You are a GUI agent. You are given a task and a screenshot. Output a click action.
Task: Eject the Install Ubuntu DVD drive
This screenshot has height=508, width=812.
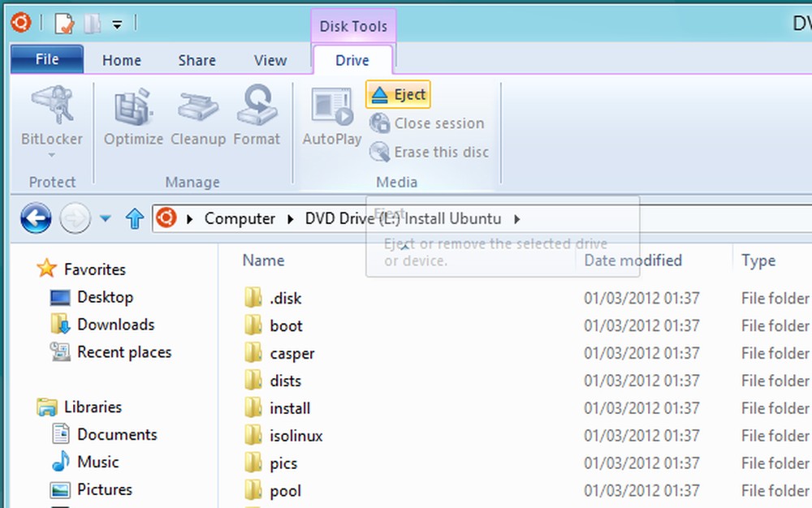click(397, 94)
